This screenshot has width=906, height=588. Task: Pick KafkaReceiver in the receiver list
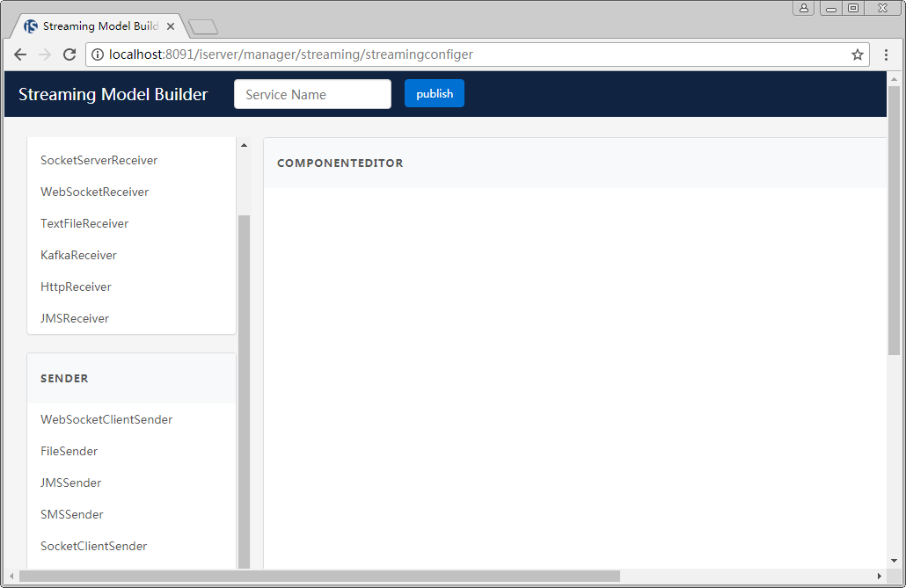(78, 255)
